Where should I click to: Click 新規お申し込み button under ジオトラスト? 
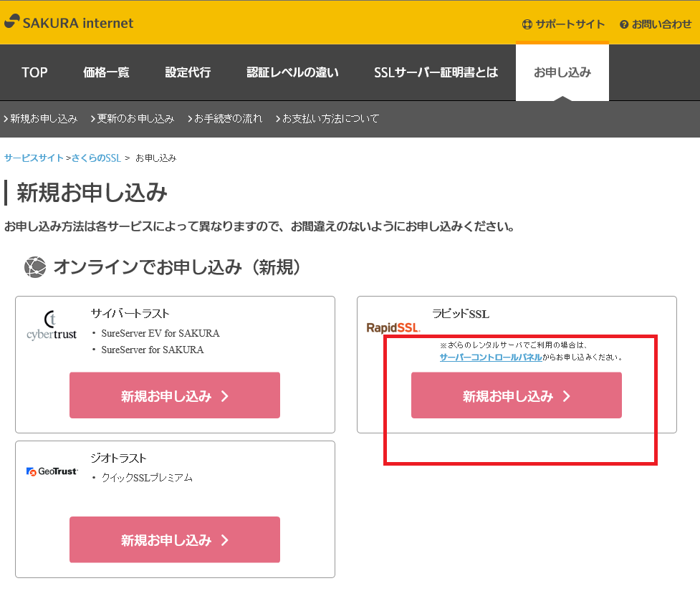pos(175,539)
